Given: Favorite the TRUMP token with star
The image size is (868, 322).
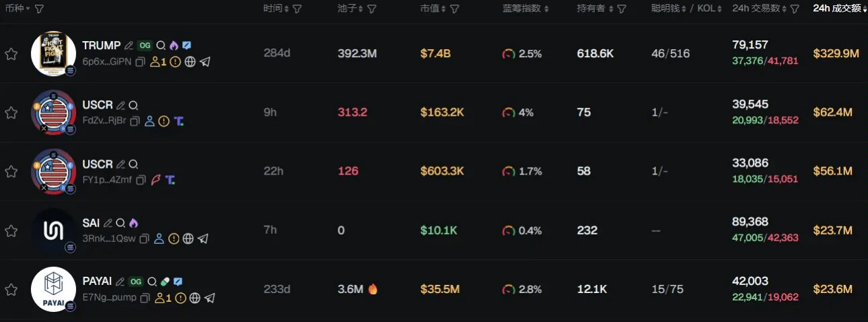Looking at the screenshot, I should pyautogui.click(x=11, y=55).
